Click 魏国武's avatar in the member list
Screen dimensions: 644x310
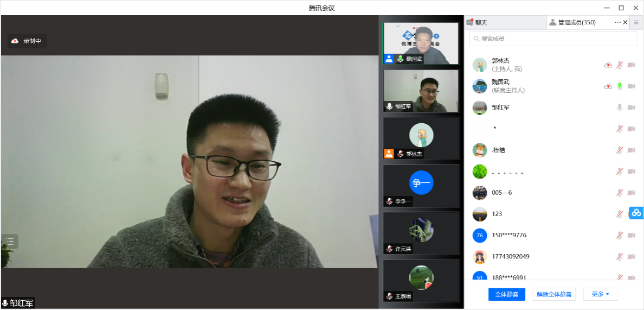coord(480,86)
